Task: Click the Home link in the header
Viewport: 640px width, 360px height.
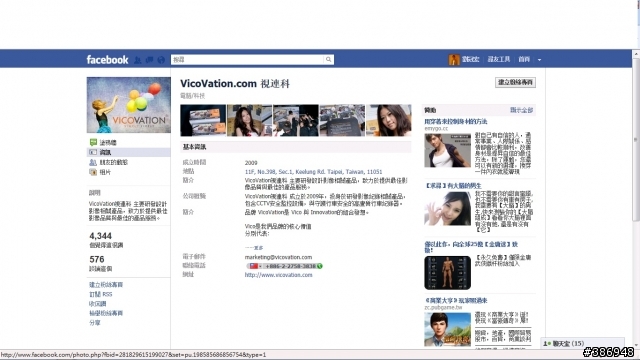Action: [x=524, y=60]
